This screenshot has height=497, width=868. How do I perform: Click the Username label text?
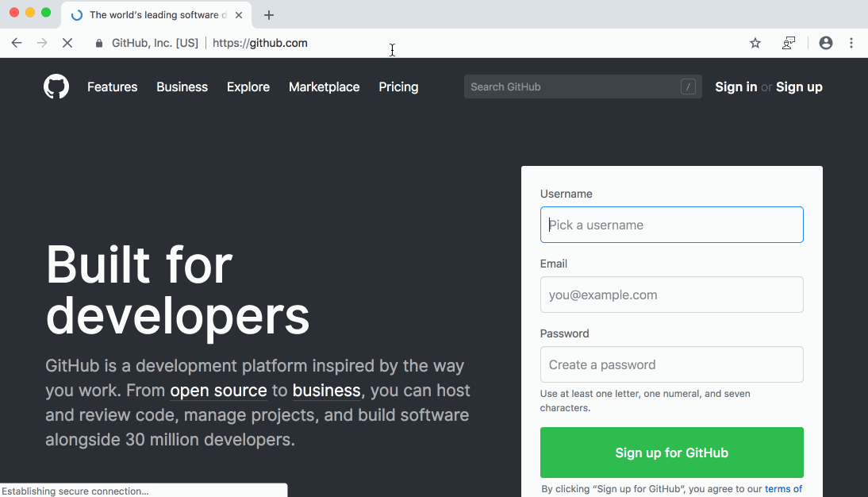(566, 194)
